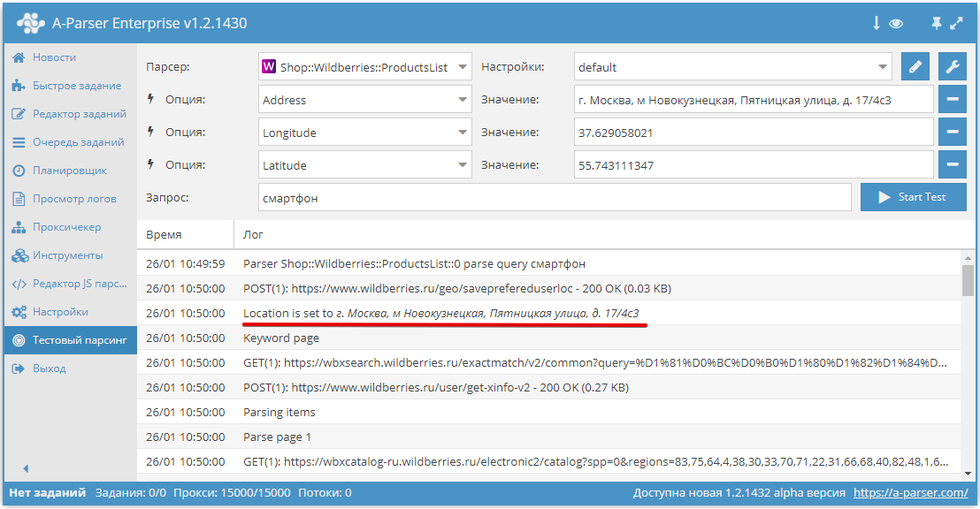Collapse sidebar with the left arrow
The height and width of the screenshot is (509, 980).
coord(26,468)
